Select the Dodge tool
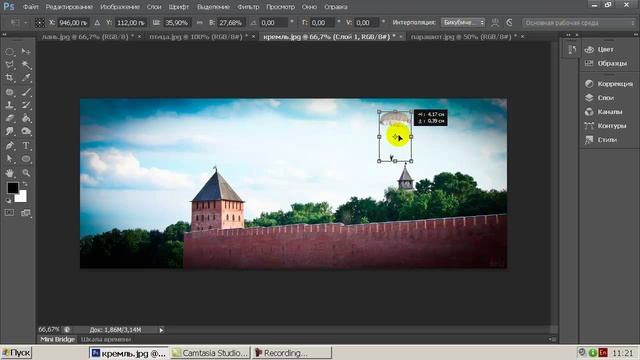The height and width of the screenshot is (360, 640). [26, 131]
